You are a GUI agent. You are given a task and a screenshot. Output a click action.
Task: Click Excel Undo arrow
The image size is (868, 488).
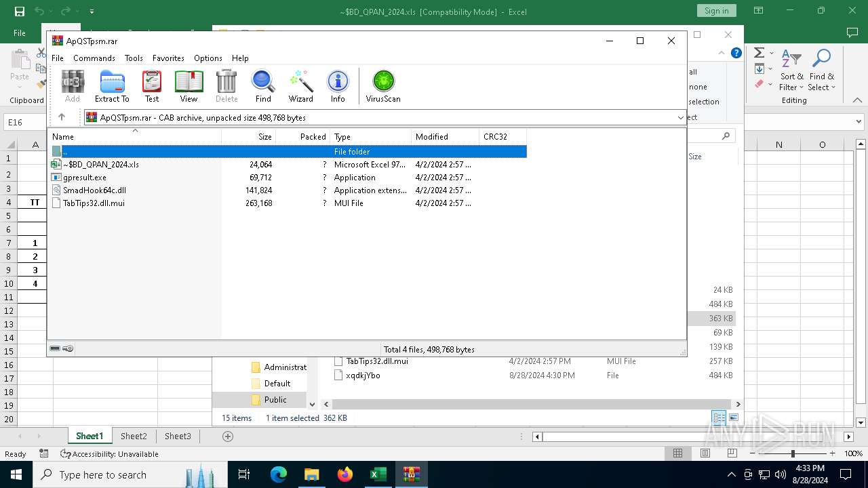(x=39, y=11)
